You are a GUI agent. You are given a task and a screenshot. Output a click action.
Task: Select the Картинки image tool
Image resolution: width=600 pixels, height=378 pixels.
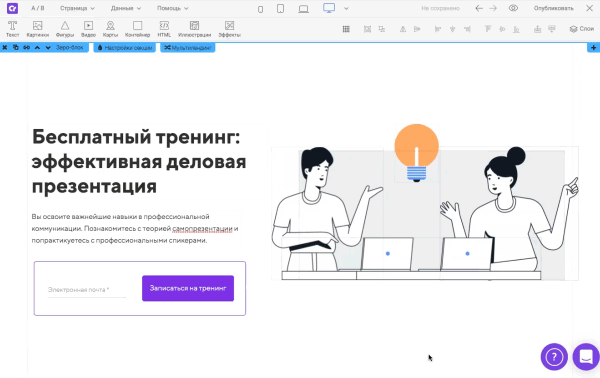(38, 29)
